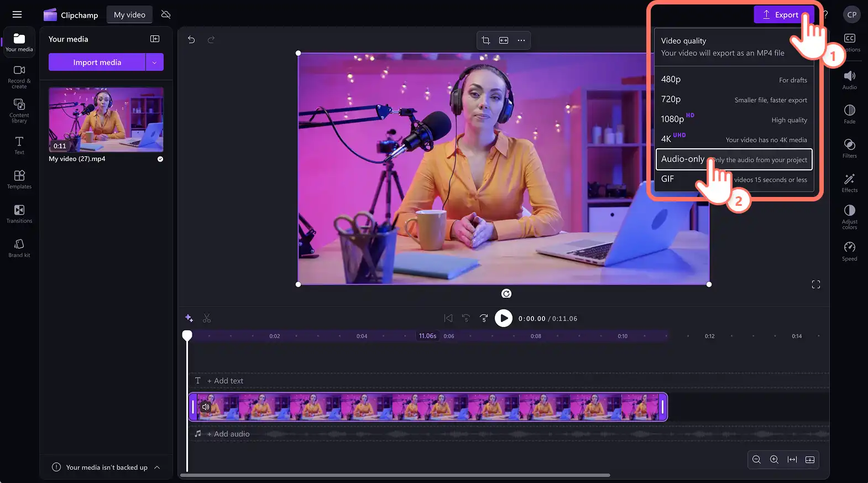Select the video clip on the timeline
868x483 pixels.
pos(428,407)
